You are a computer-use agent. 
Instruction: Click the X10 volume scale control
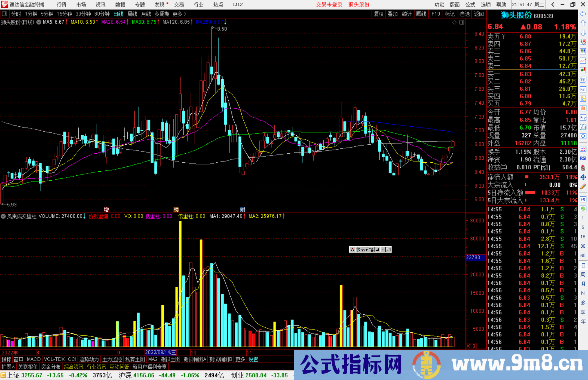[x=471, y=346]
